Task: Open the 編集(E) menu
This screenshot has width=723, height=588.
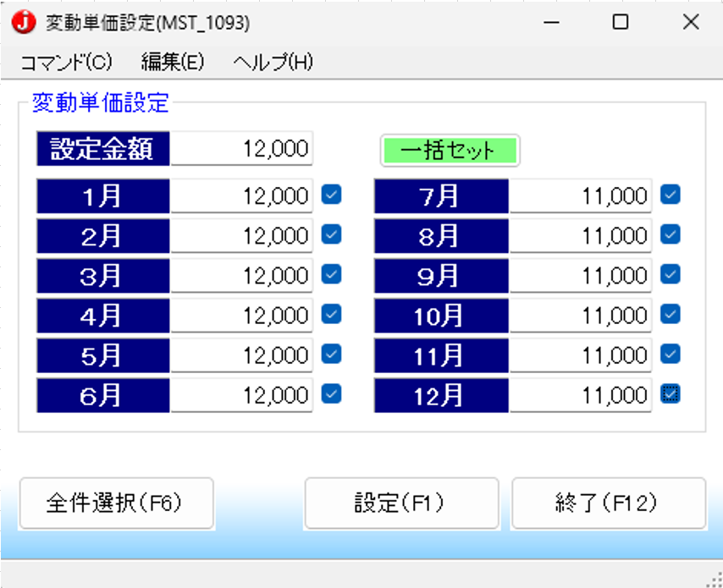Action: (x=173, y=62)
